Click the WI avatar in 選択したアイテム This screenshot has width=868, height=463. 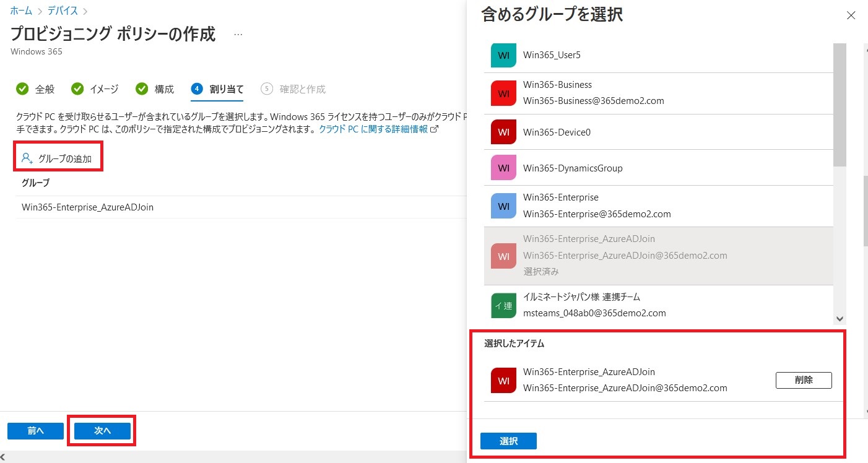[x=503, y=381]
